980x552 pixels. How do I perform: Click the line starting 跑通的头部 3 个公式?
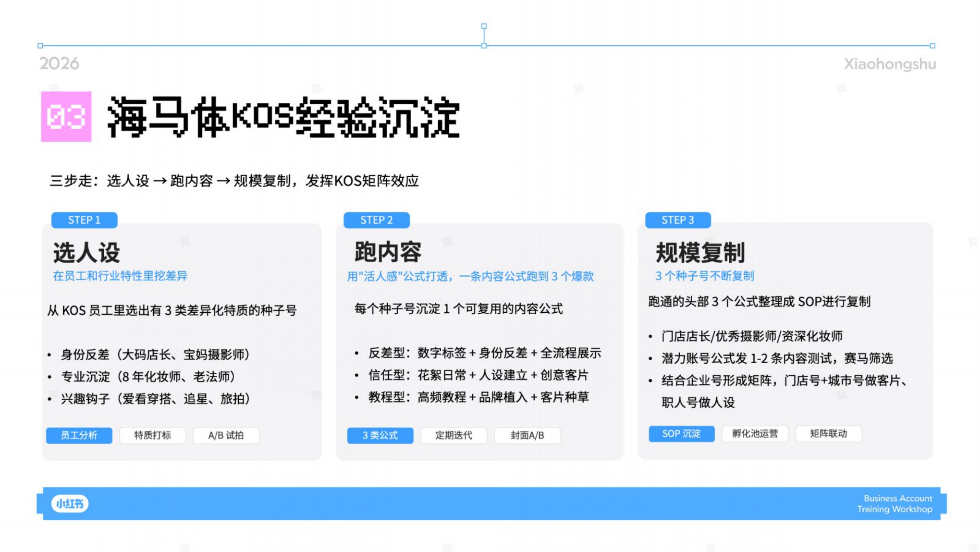tap(759, 302)
